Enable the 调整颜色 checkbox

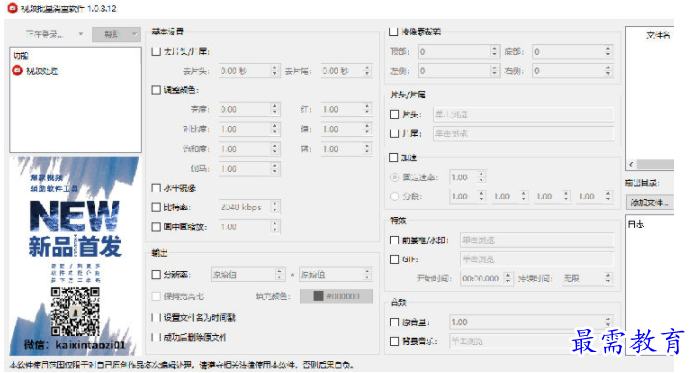click(x=156, y=90)
